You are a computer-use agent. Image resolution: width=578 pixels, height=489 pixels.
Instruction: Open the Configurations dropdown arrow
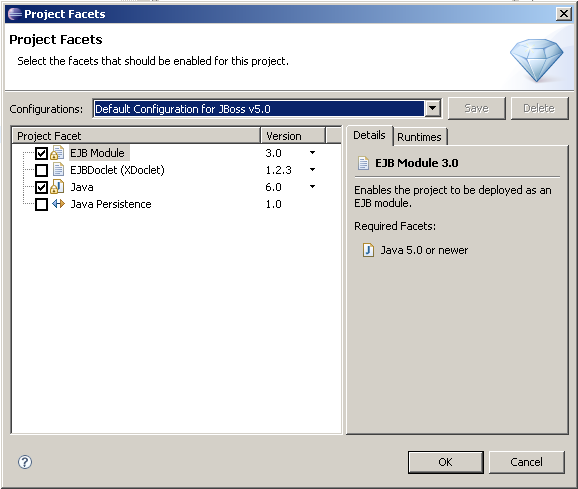coord(433,109)
